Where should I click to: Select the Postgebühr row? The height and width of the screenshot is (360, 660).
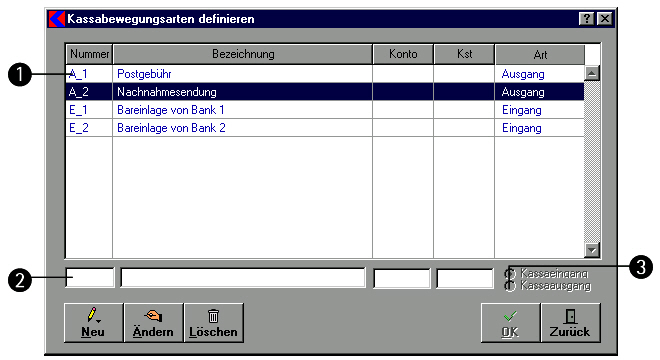[325, 74]
